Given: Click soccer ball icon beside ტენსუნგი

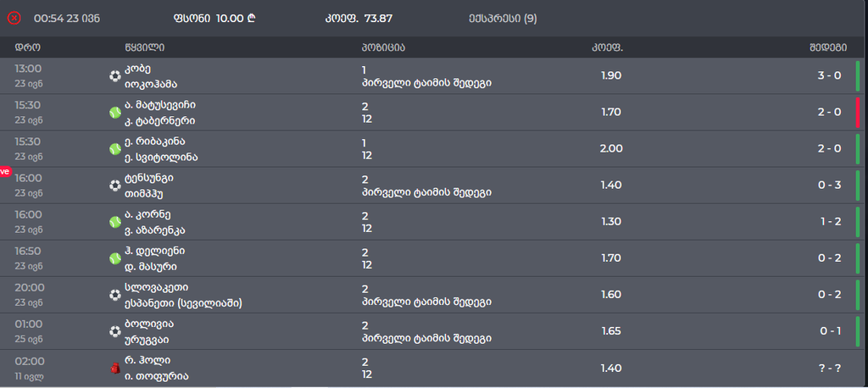Looking at the screenshot, I should 115,186.
